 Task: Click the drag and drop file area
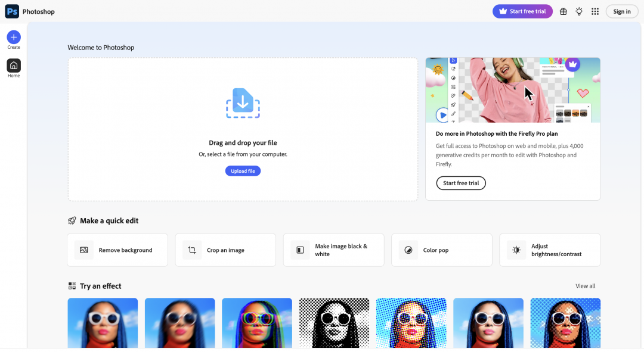(x=243, y=119)
